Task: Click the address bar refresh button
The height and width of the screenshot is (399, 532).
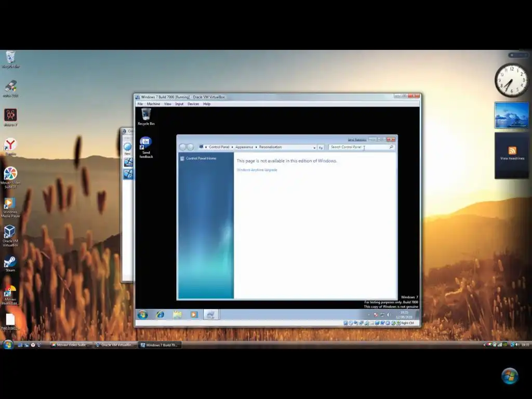Action: click(x=321, y=147)
